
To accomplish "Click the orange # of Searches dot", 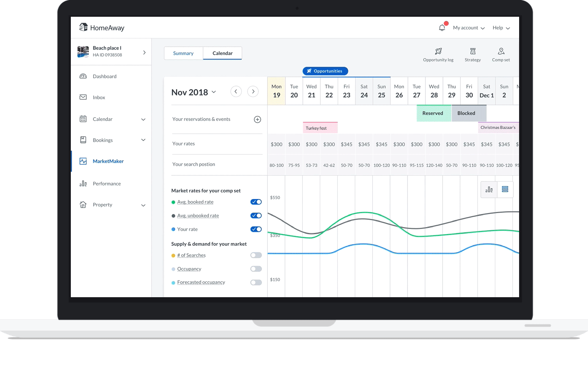I will coord(173,256).
